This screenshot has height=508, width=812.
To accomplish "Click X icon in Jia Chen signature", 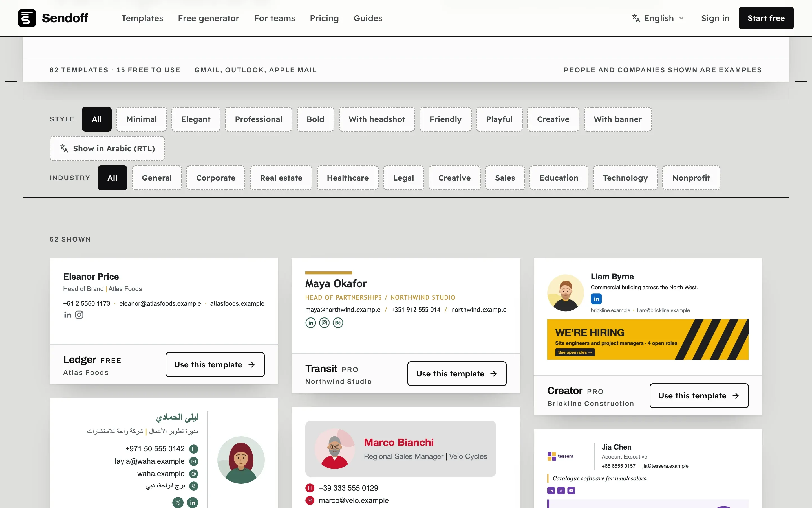I will 561,491.
